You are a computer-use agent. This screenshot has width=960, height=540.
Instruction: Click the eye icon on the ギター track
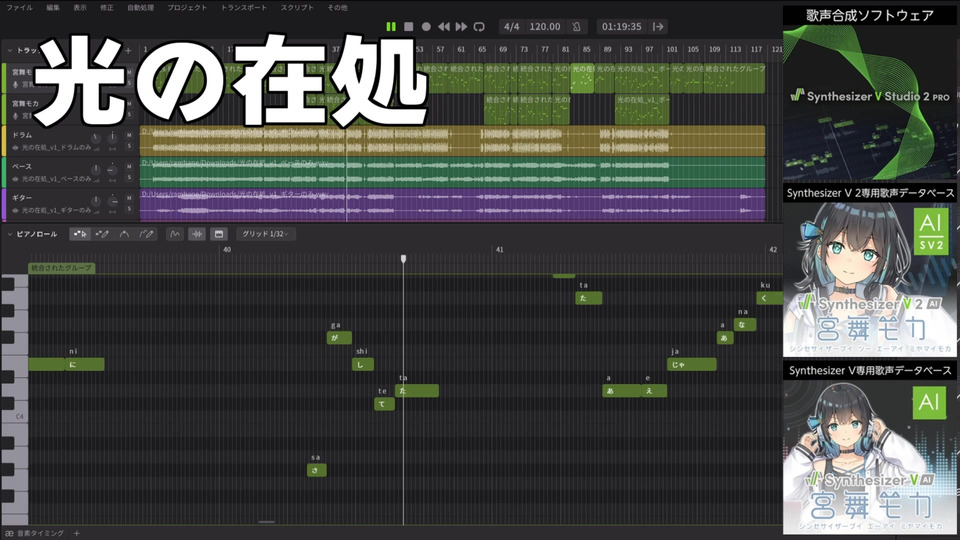(x=15, y=210)
